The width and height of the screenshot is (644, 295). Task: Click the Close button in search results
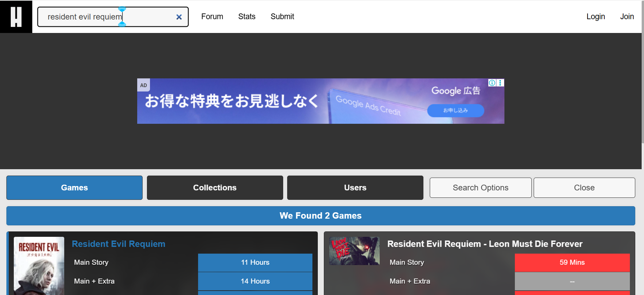(x=584, y=188)
